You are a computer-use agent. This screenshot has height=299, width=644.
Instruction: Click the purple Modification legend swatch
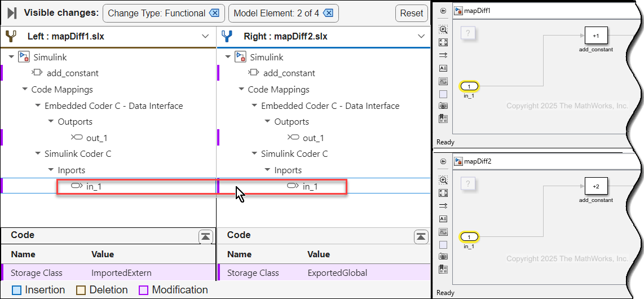tap(143, 290)
